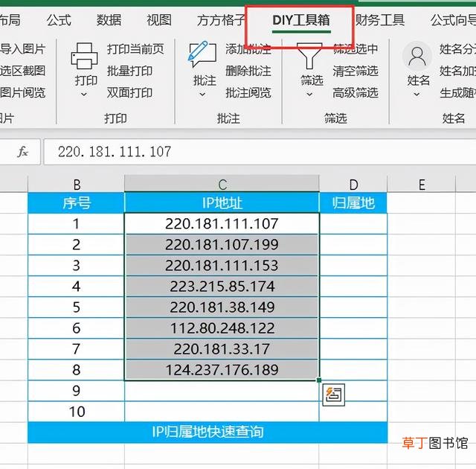Screen dimensions: 476x469
Task: Select column C header
Action: tap(222, 184)
